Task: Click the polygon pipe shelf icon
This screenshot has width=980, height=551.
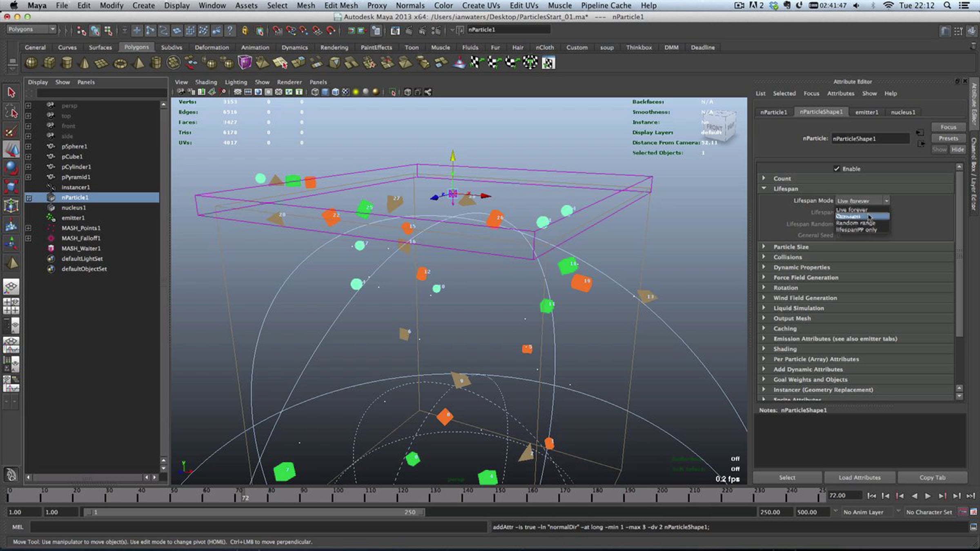Action: coord(156,63)
